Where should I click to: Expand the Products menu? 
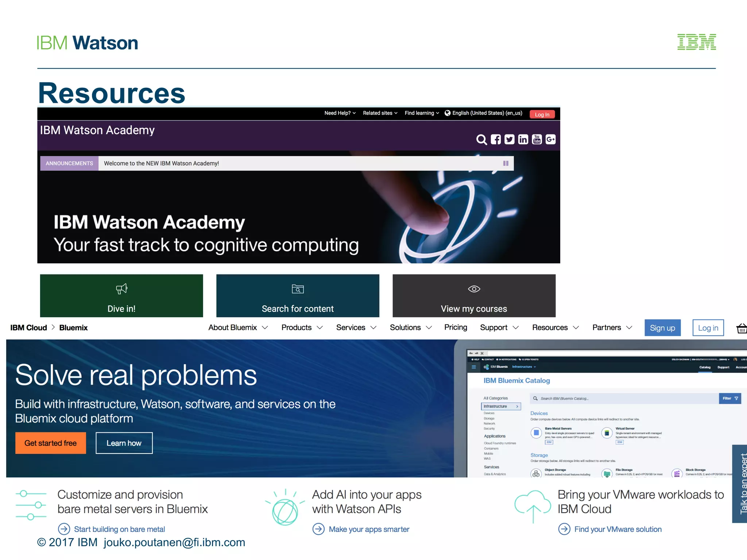tap(302, 327)
